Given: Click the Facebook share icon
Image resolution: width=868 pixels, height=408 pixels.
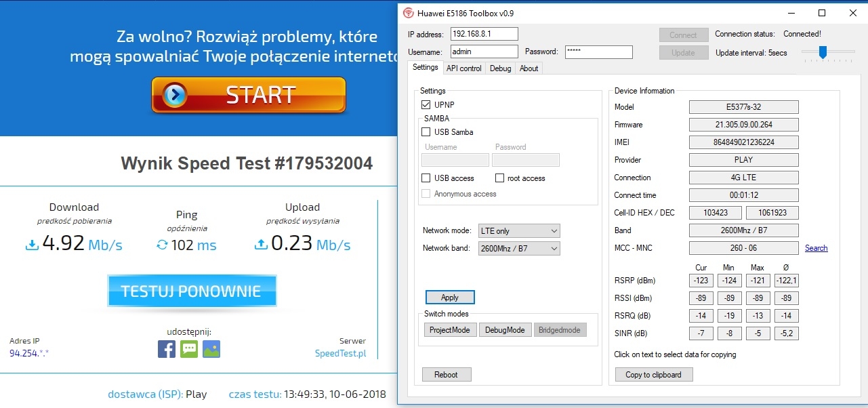Looking at the screenshot, I should click(x=167, y=349).
